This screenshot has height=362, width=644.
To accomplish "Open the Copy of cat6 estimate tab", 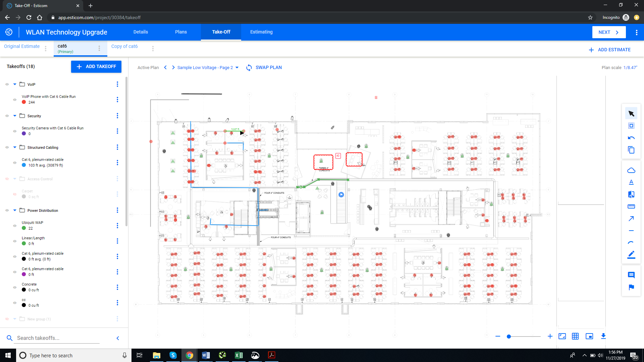I will point(124,47).
